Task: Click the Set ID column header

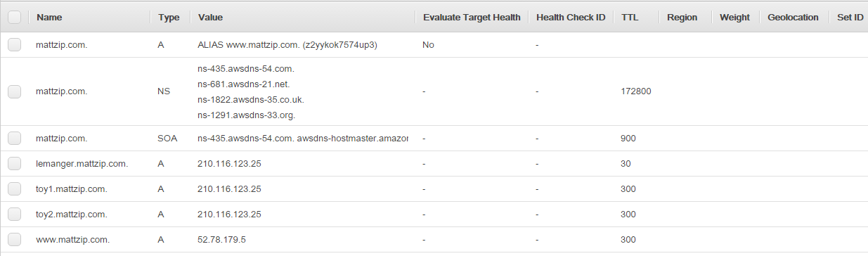Action: 849,17
